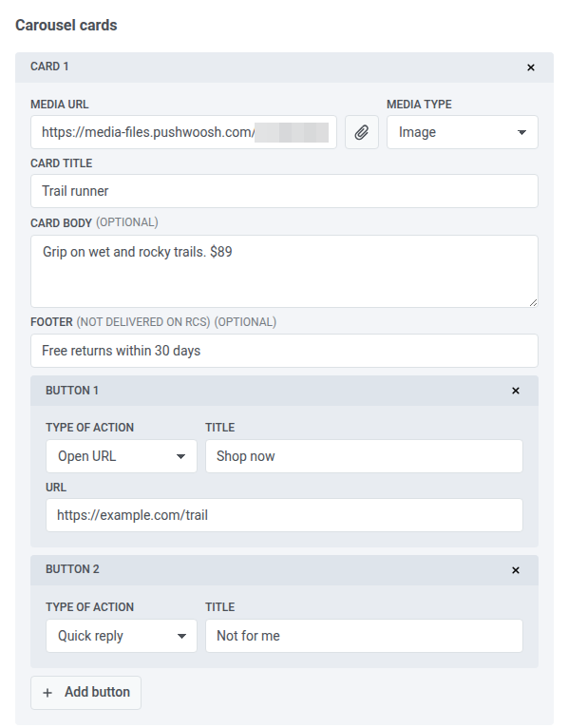The image size is (568, 728).
Task: Click the plus icon on Add button
Action: 47,693
